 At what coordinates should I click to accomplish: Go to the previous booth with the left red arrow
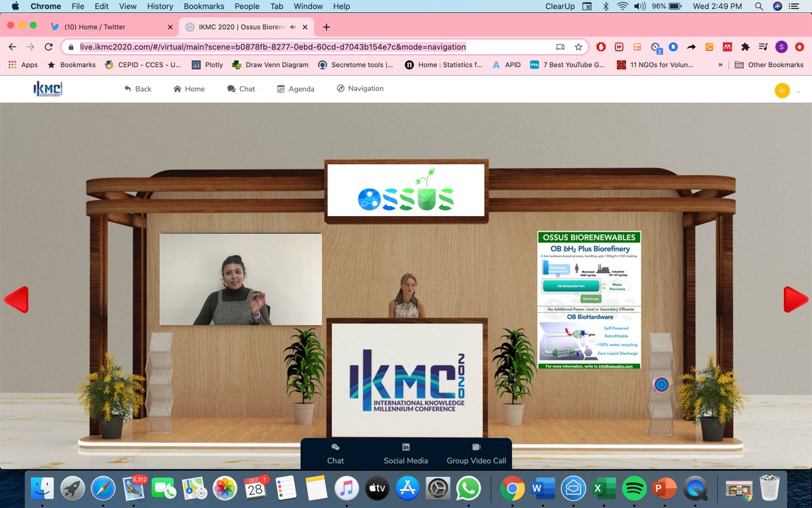point(17,299)
